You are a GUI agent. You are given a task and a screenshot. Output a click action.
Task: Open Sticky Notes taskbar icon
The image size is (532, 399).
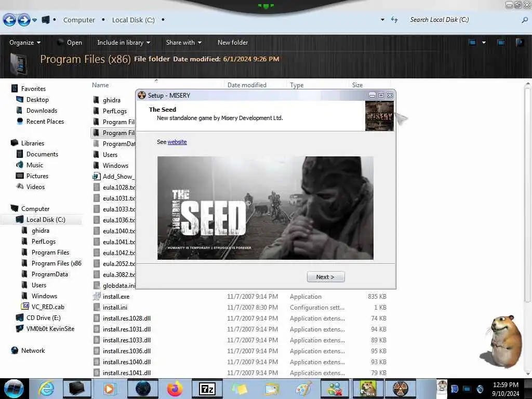coord(240,389)
